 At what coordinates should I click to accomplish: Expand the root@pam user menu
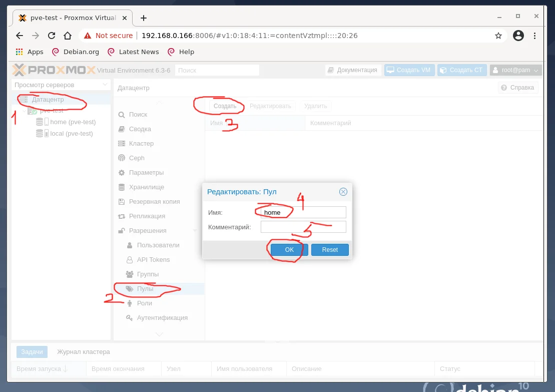pyautogui.click(x=515, y=70)
